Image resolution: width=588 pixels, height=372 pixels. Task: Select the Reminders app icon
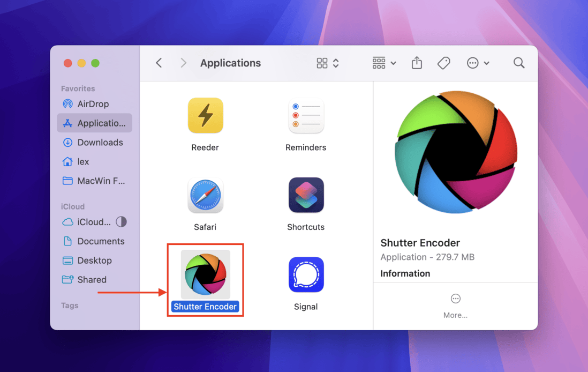306,116
